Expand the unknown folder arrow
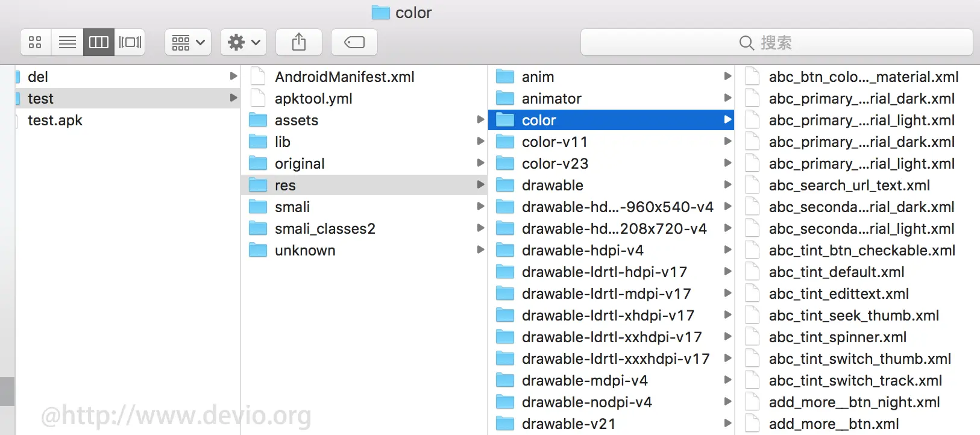The height and width of the screenshot is (435, 980). coord(480,250)
